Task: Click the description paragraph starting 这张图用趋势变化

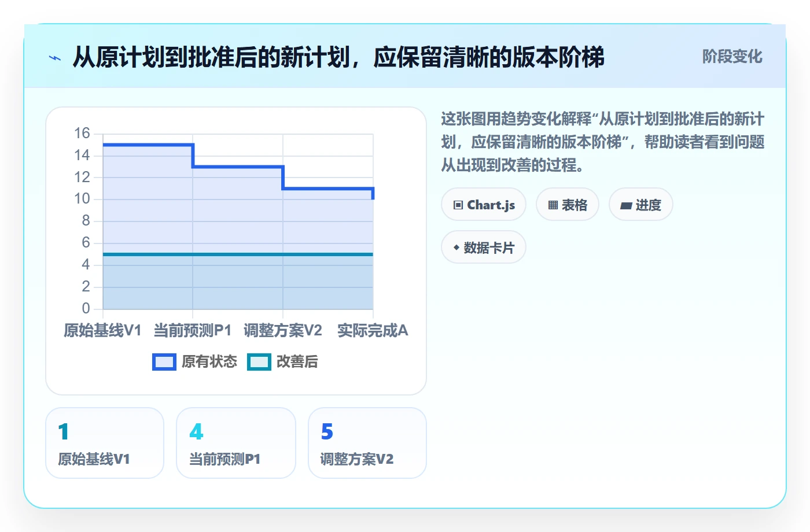Action: click(x=603, y=142)
